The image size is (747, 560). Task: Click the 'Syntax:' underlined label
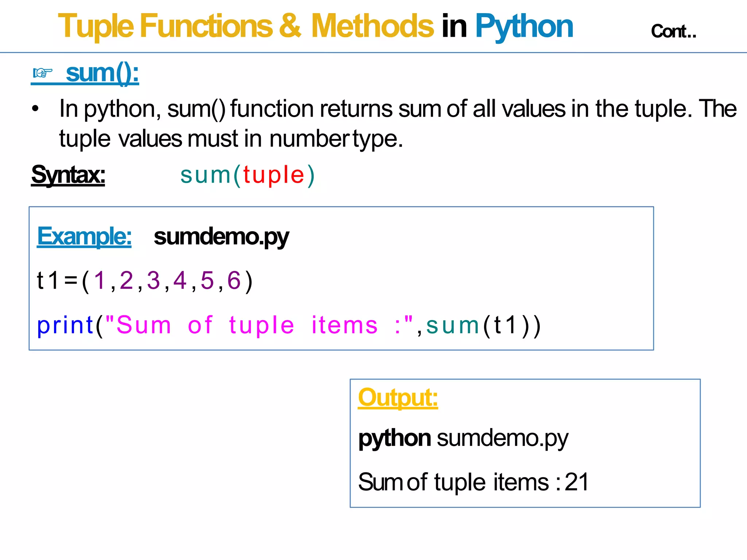point(68,175)
